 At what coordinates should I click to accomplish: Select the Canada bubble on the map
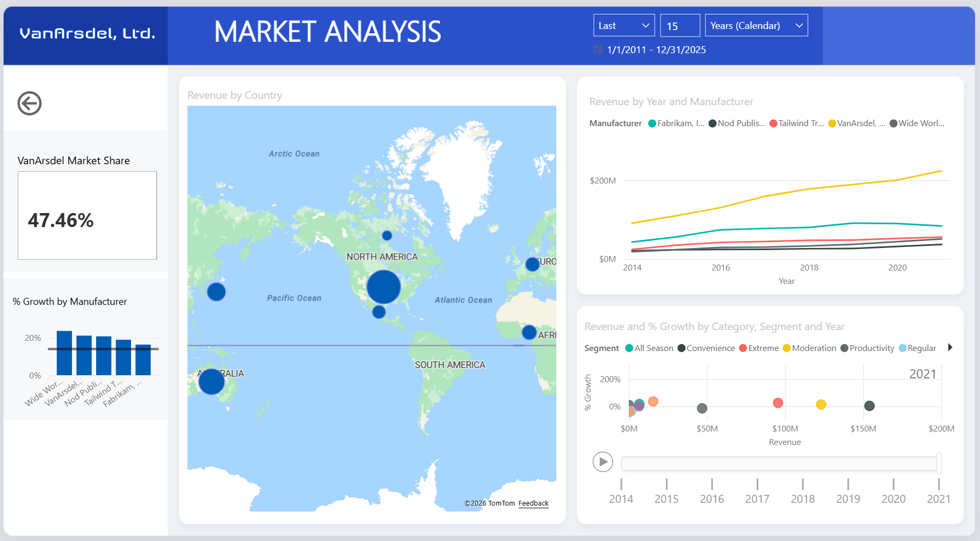pyautogui.click(x=387, y=235)
